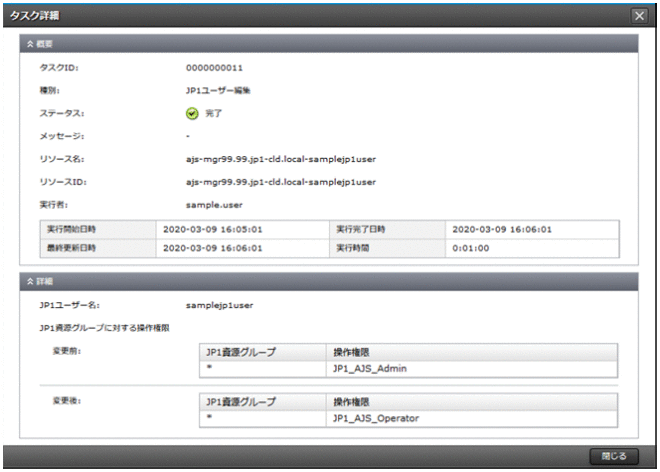
Task: Click the executor value sample.user
Action: coord(214,205)
